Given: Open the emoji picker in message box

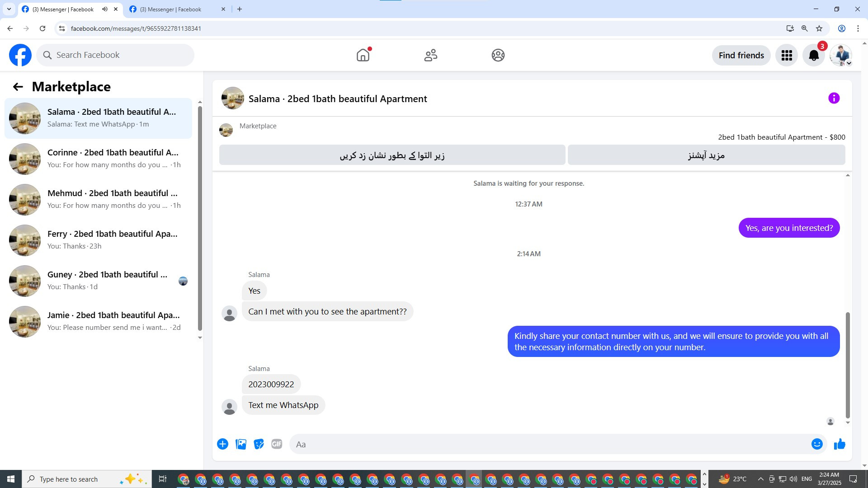Looking at the screenshot, I should pyautogui.click(x=817, y=444).
